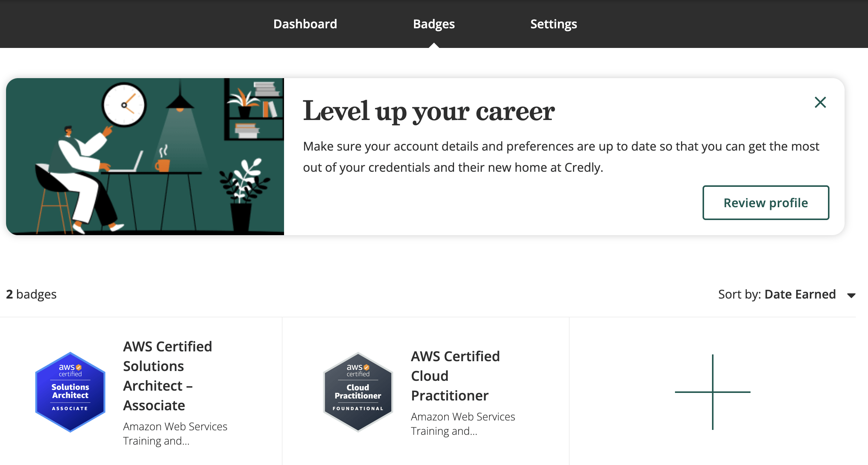Screen dimensions: 868x465
Task: Click the wall clock in banner illustration
Action: click(x=124, y=105)
